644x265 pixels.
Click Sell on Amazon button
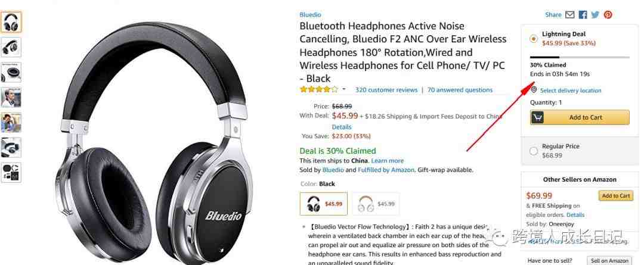pos(610,261)
